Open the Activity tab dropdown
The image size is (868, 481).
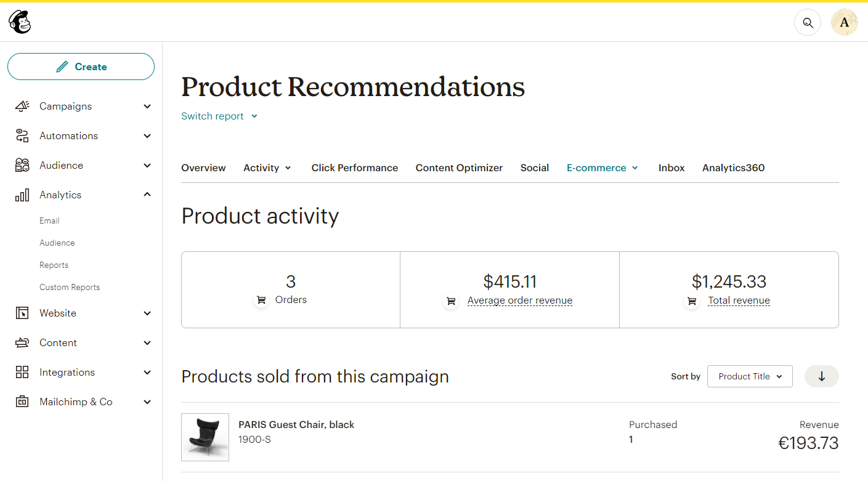pyautogui.click(x=267, y=168)
